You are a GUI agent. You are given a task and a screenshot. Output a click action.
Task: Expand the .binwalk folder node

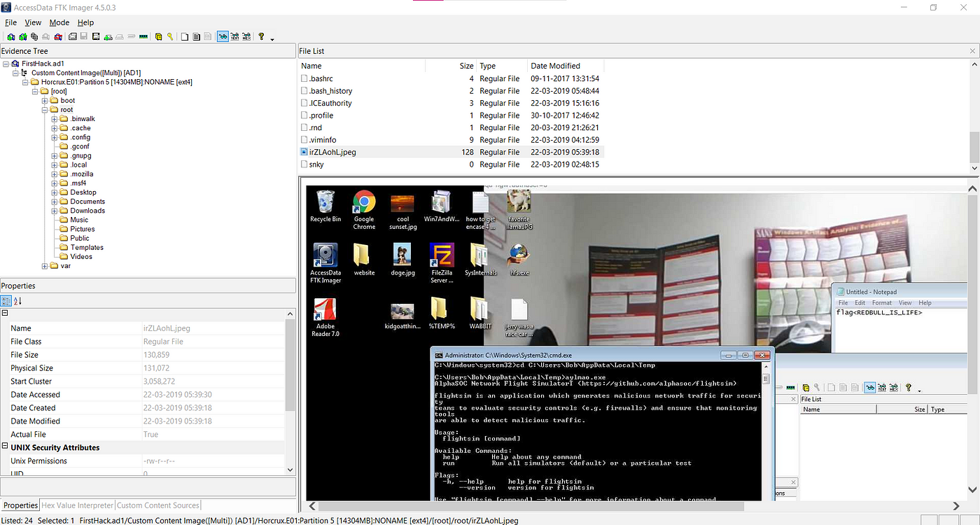[x=55, y=119]
